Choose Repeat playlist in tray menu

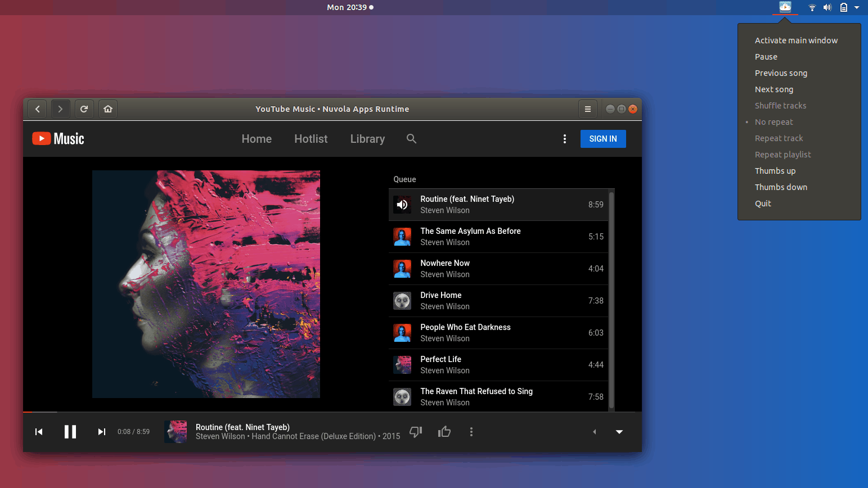(782, 155)
